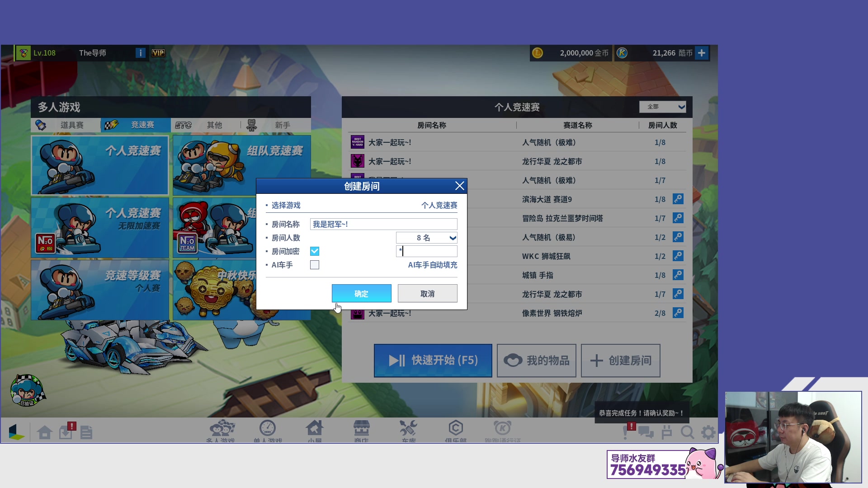Open 跑跑通行证 pass icon
The width and height of the screenshot is (868, 488).
click(x=503, y=431)
